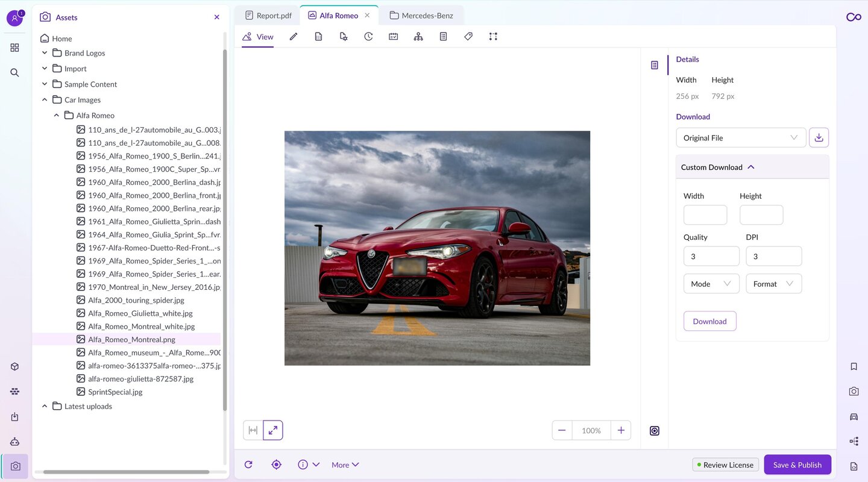Click the reload icon in bottom bar
Screen dimensions: 868x482
point(248,465)
